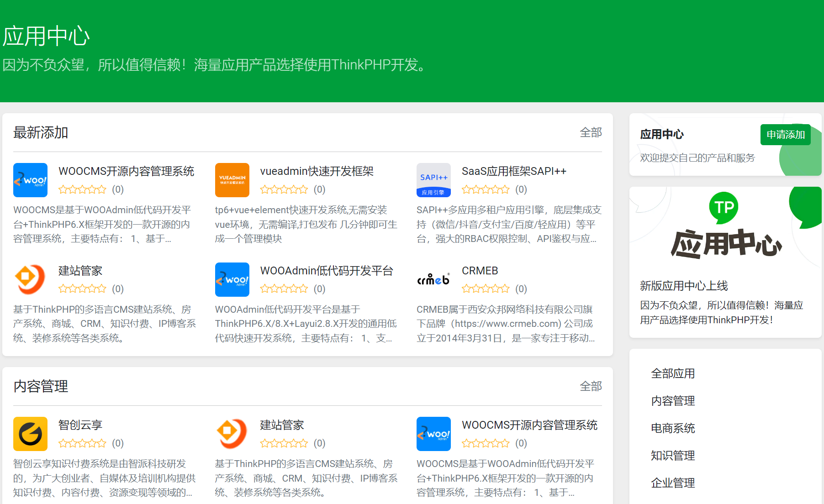Open the vueadmin快速开发框架 title link
The height and width of the screenshot is (504, 824).
pos(317,171)
